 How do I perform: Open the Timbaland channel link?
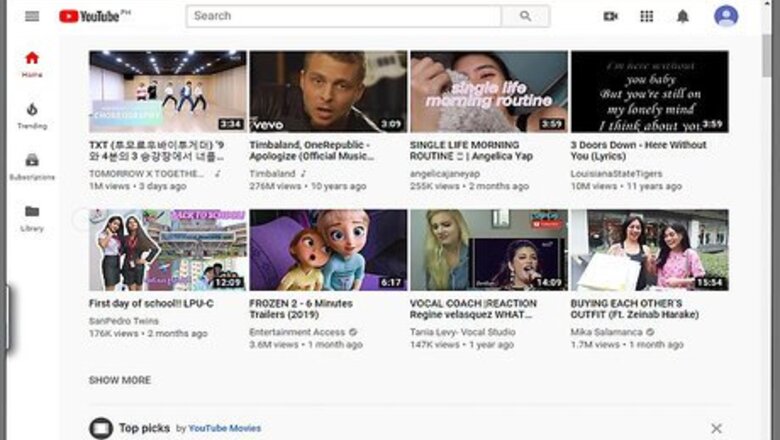click(x=272, y=173)
